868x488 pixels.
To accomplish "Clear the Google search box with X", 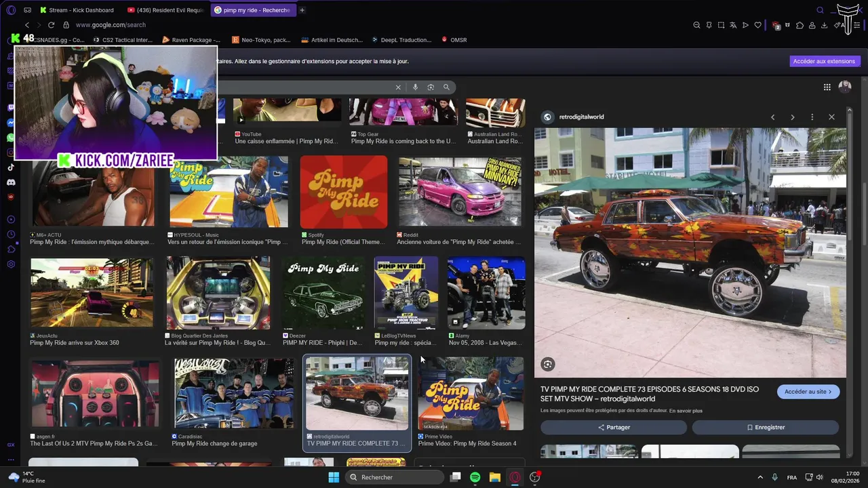I will coord(398,87).
